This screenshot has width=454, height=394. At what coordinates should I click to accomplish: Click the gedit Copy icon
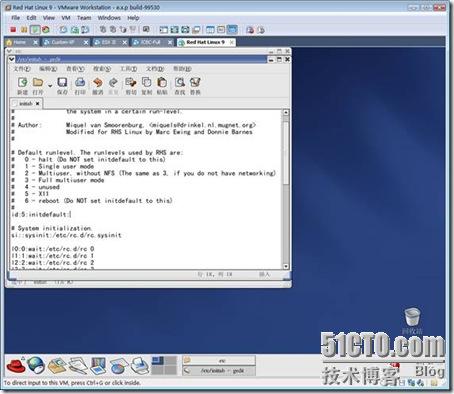(x=146, y=82)
